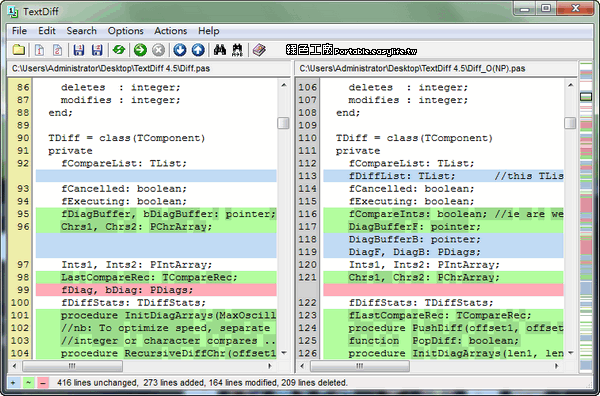Click left line 91 'private'

click(x=70, y=151)
